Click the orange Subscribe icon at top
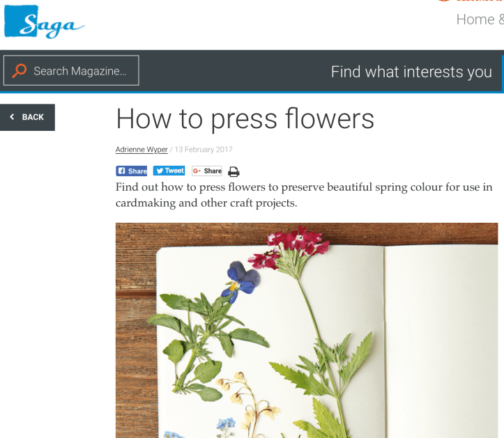The width and height of the screenshot is (504, 438). tap(444, 1)
